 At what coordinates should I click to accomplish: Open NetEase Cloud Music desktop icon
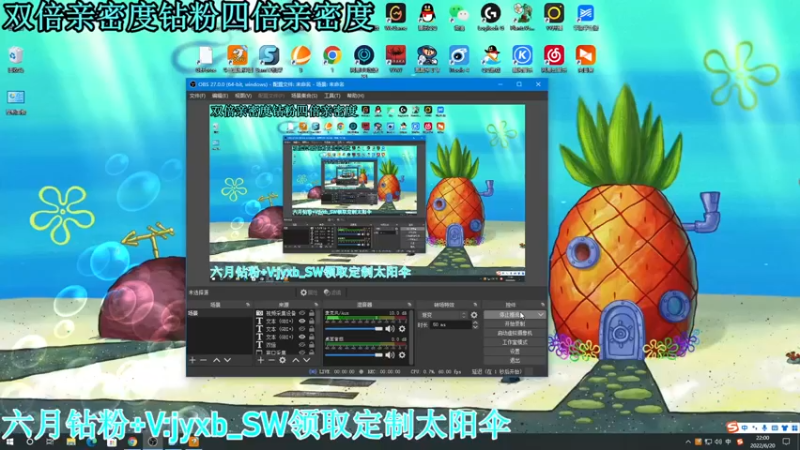click(x=554, y=57)
